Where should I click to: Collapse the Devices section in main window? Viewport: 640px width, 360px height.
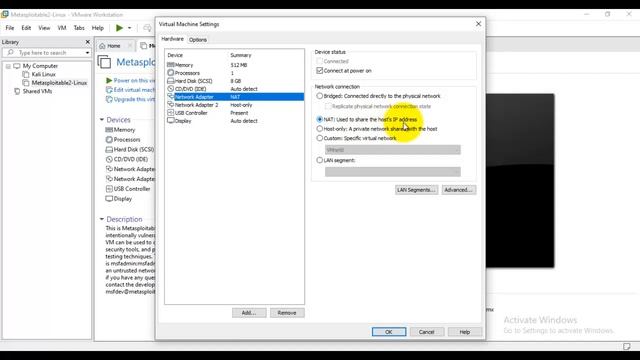click(102, 120)
